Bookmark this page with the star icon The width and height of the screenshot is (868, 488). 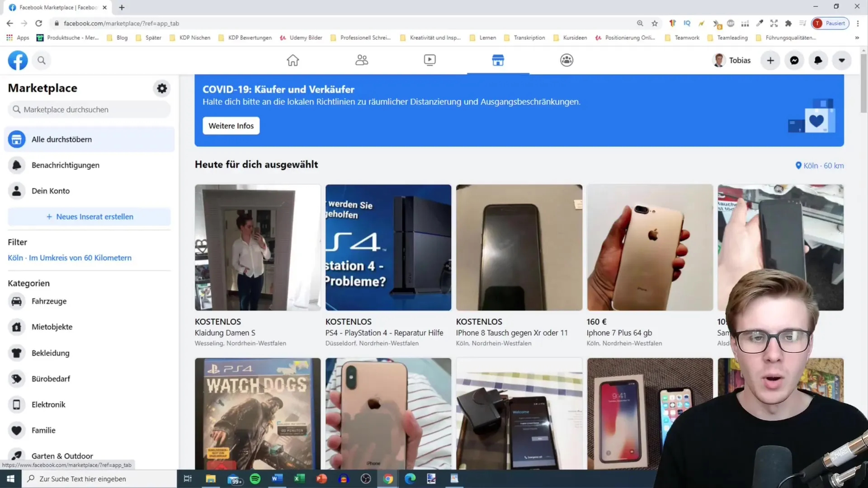click(655, 23)
